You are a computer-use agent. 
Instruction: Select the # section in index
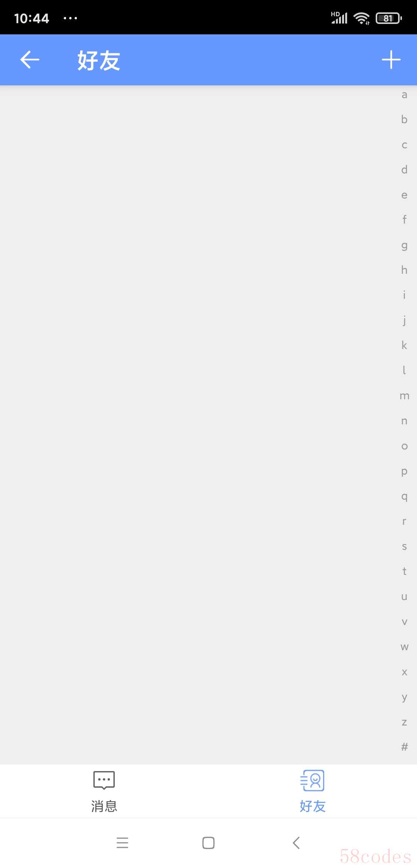404,747
